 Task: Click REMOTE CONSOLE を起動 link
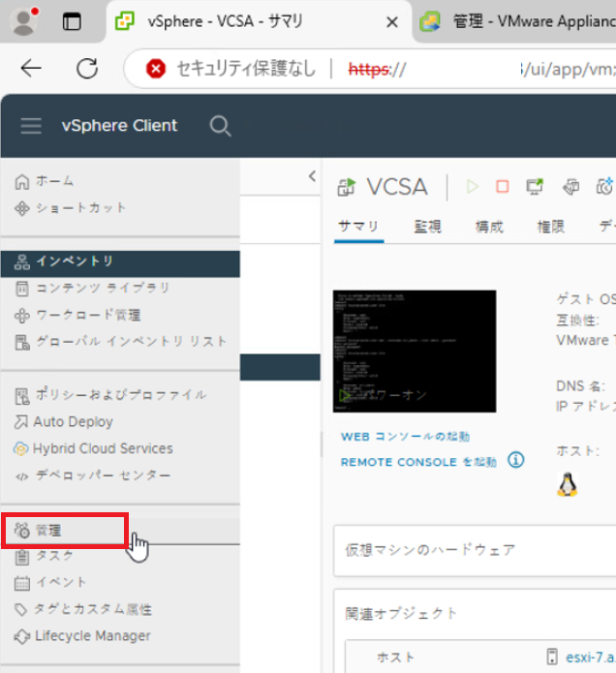(418, 462)
